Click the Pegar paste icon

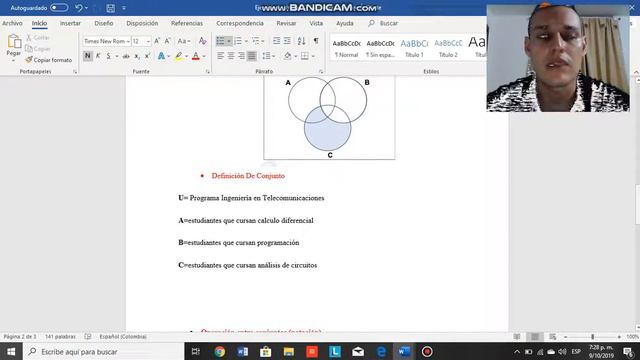13,42
